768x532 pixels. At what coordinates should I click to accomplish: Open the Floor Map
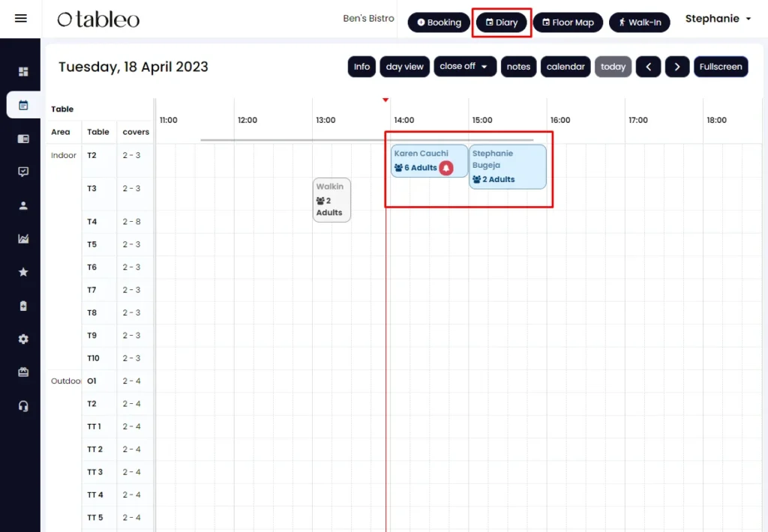coord(568,22)
